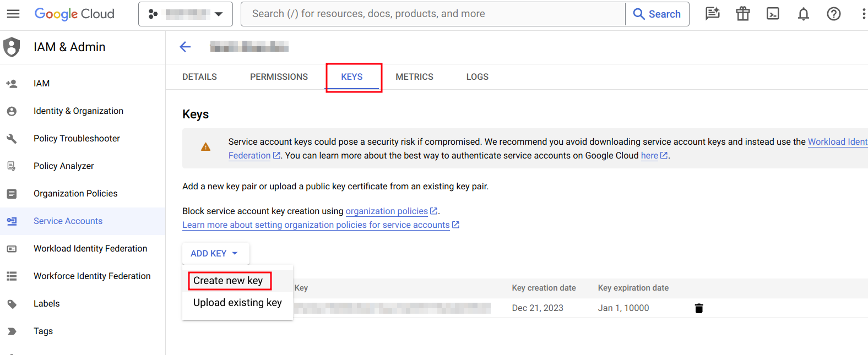The height and width of the screenshot is (355, 868).
Task: Click the gift free trial icon
Action: coord(743,14)
